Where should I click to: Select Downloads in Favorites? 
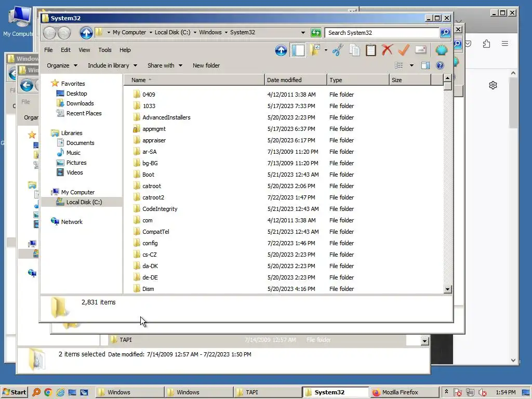pos(80,103)
